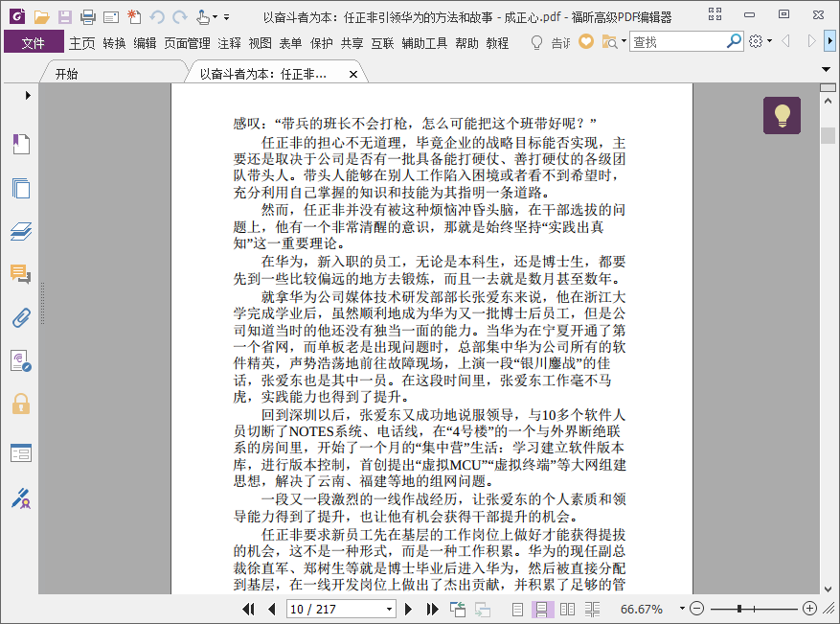Click the lightbulb tell-me icon in menu bar
Image resolution: width=840 pixels, height=624 pixels.
pyautogui.click(x=536, y=42)
